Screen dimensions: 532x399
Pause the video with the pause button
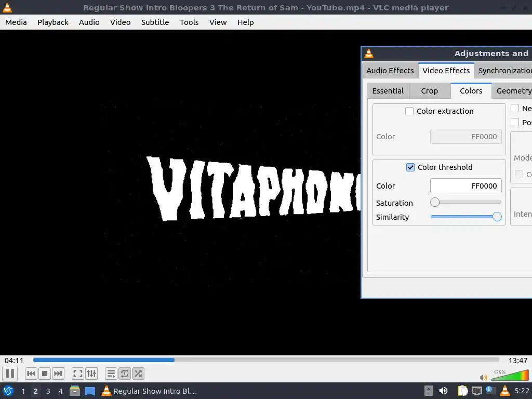click(x=10, y=374)
